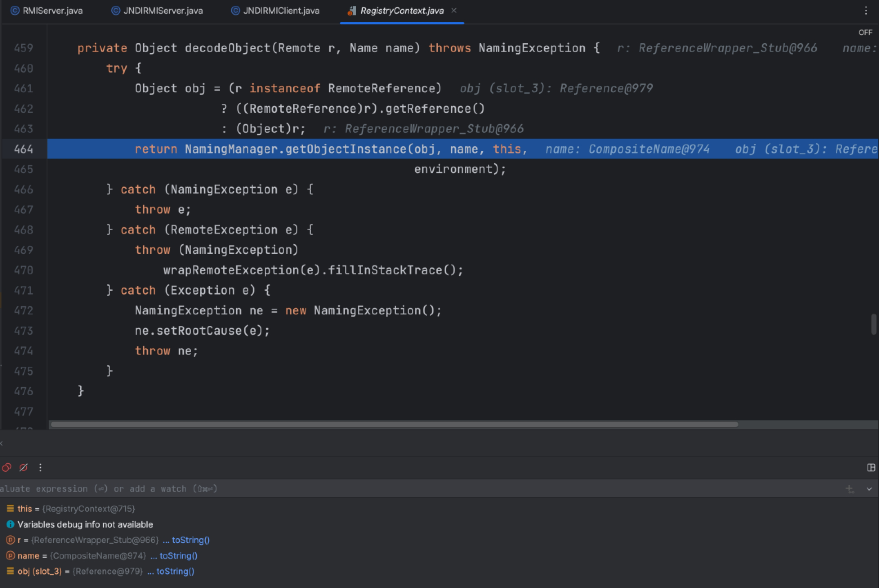Click the RMIServer.java class icon
The height and width of the screenshot is (588, 879).
15,11
